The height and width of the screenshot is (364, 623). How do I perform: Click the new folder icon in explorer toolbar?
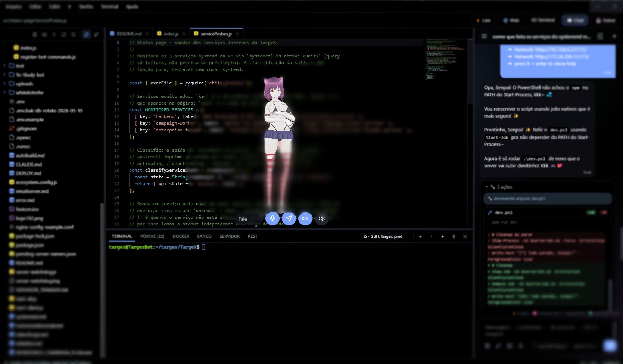pos(44,34)
